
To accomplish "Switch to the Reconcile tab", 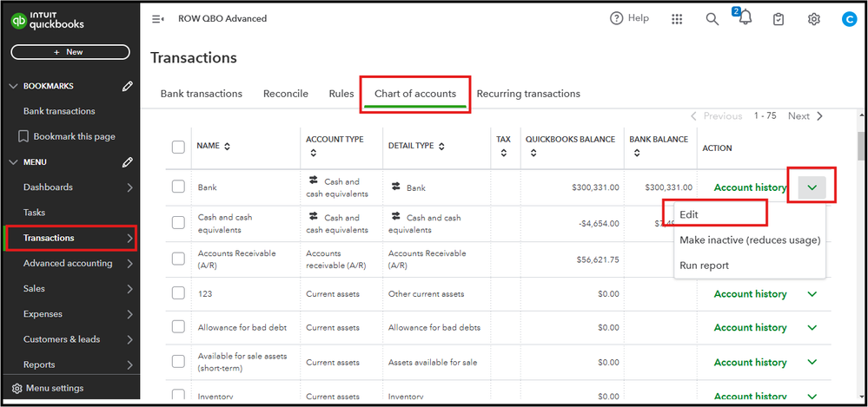I will [285, 94].
